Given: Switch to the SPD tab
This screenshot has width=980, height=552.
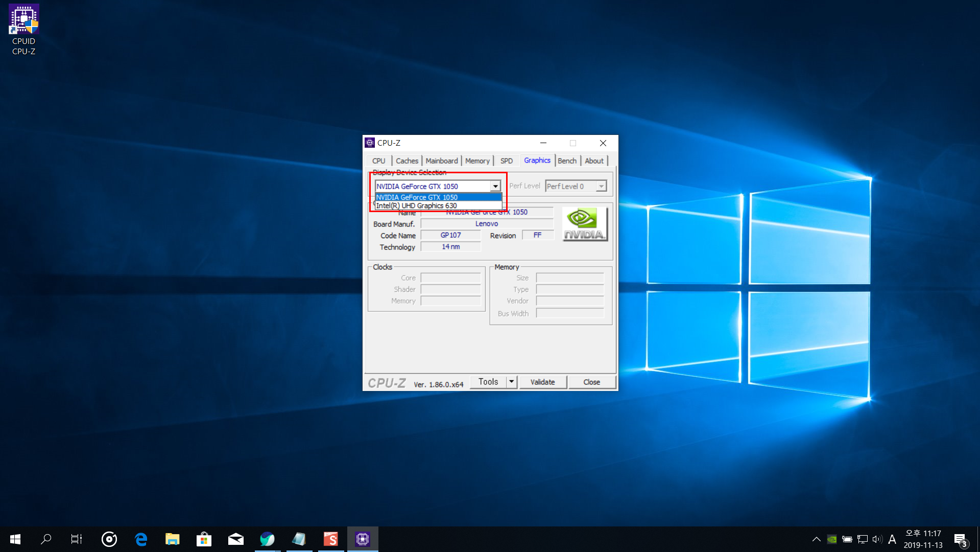Looking at the screenshot, I should 506,160.
